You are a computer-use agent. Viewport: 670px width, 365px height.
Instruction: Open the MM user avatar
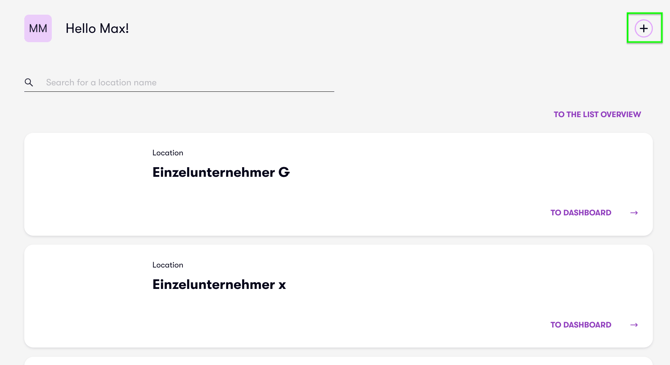point(38,29)
